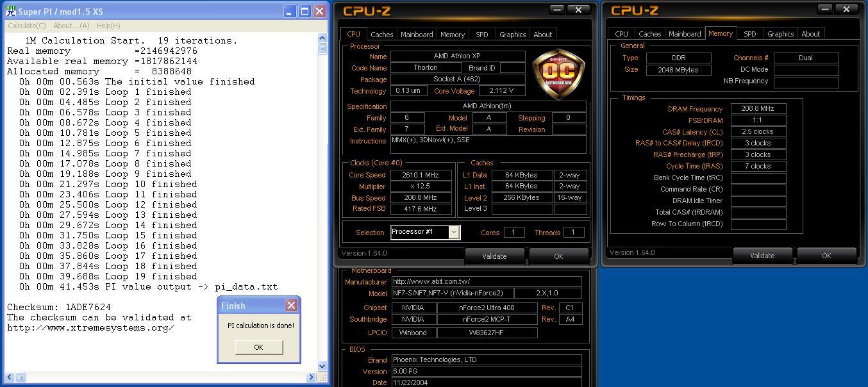Click the Rated FSB 417.6 MHz field
The image size is (868, 387).
(x=421, y=209)
